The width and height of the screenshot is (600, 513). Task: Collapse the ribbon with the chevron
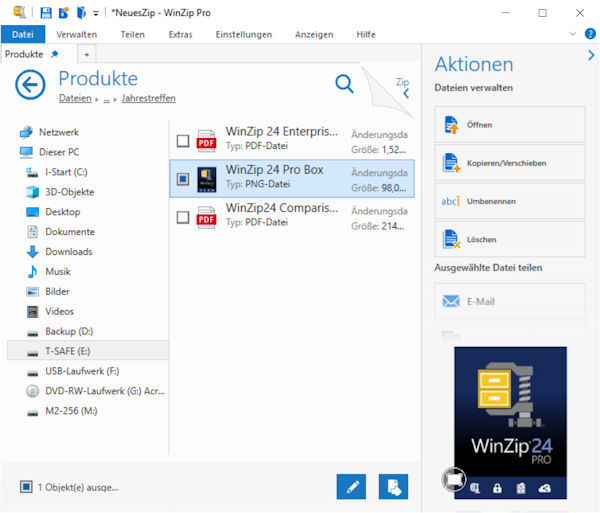pos(573,34)
